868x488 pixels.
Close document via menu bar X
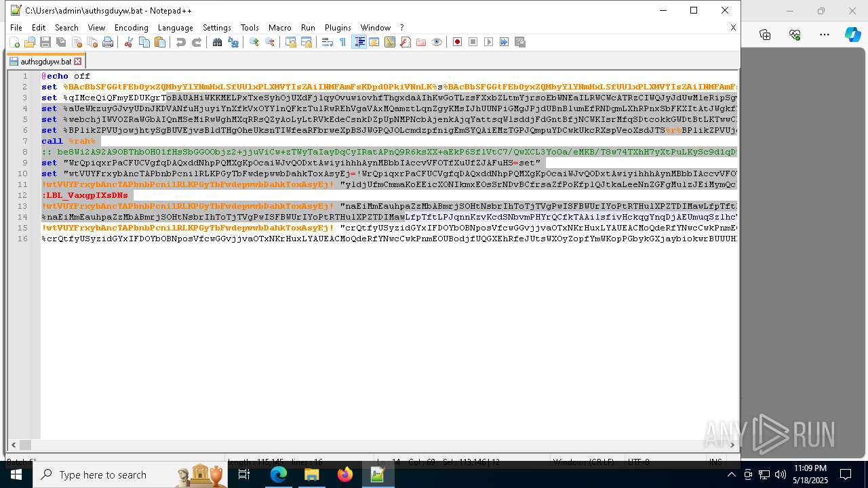(x=733, y=28)
